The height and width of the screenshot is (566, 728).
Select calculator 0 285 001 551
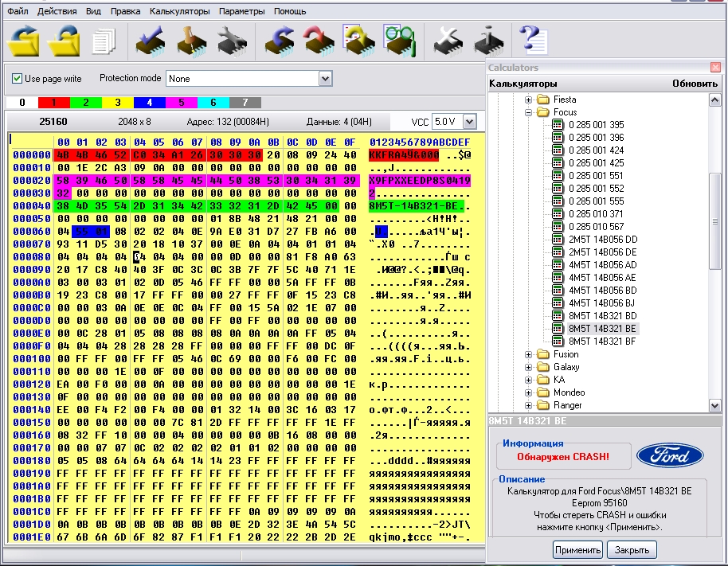(596, 176)
